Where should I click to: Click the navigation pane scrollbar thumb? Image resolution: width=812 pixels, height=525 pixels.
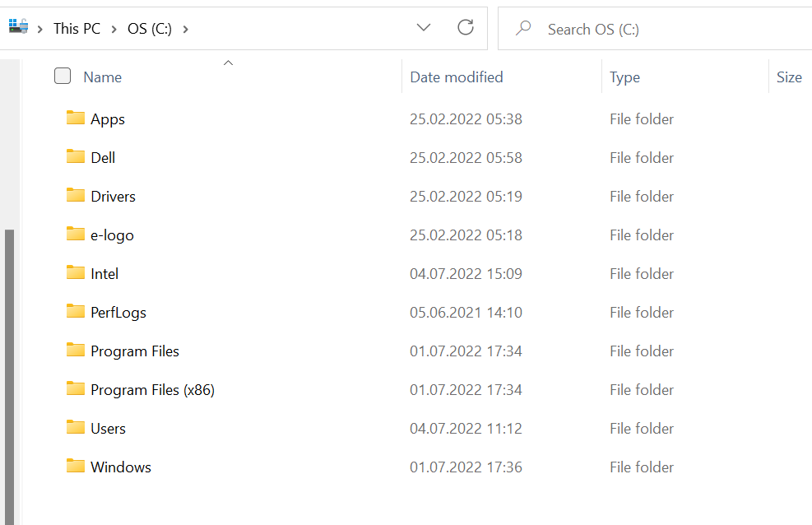(x=9, y=370)
